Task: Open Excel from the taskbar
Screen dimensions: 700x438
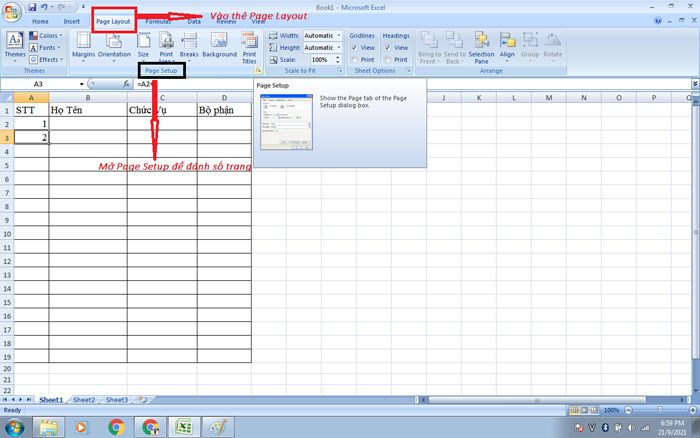Action: (x=184, y=427)
